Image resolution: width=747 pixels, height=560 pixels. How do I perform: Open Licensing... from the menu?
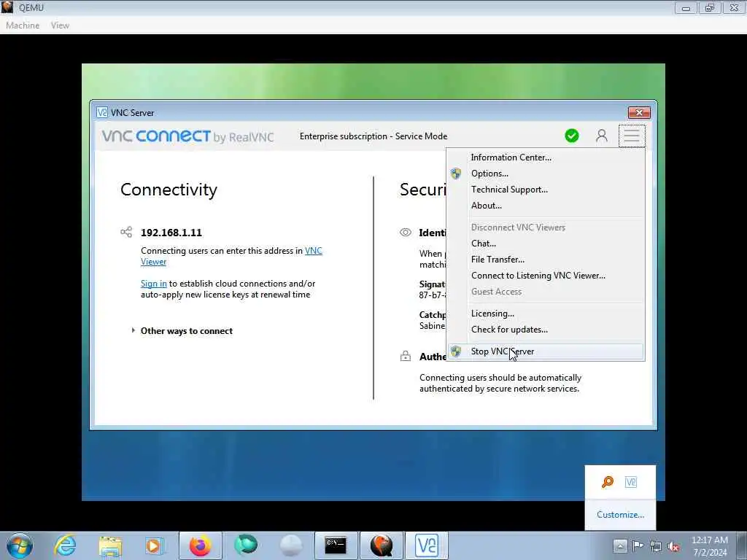tap(546, 314)
